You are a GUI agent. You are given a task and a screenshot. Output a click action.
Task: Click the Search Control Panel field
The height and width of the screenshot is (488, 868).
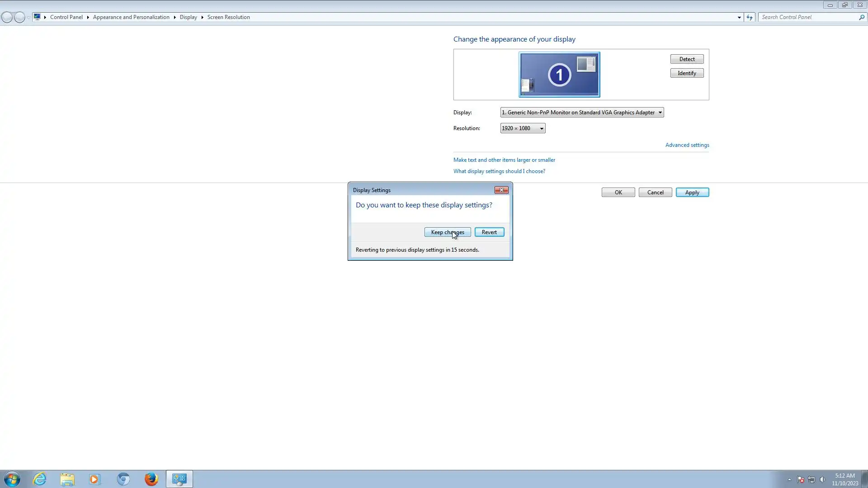pyautogui.click(x=808, y=17)
